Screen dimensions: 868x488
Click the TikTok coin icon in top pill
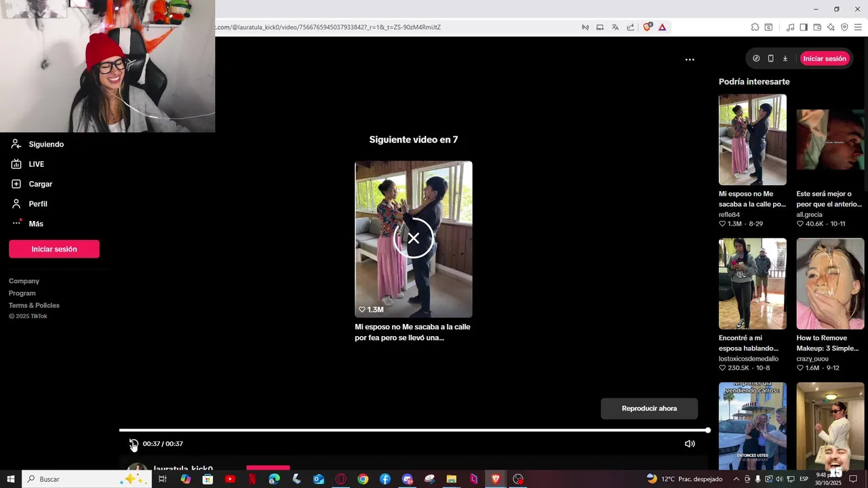(x=756, y=58)
